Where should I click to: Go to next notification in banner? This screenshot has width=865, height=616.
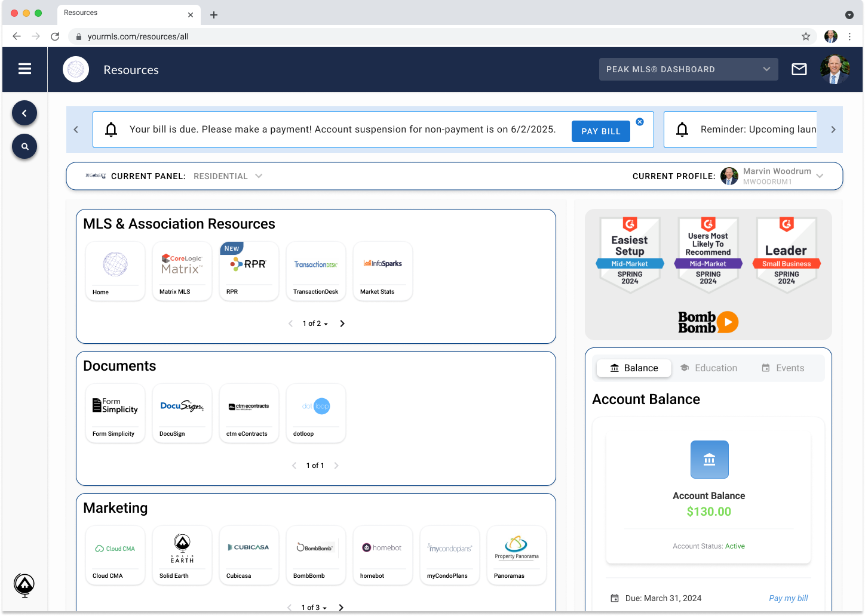(833, 130)
